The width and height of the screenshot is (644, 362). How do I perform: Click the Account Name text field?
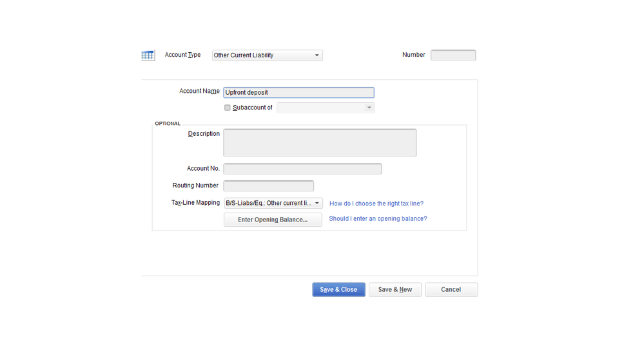click(x=298, y=93)
